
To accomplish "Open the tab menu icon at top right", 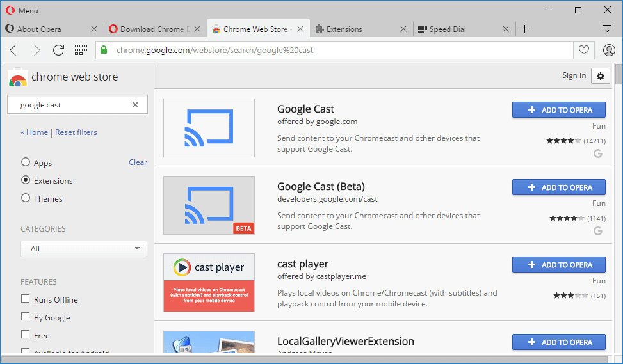I will pyautogui.click(x=607, y=29).
